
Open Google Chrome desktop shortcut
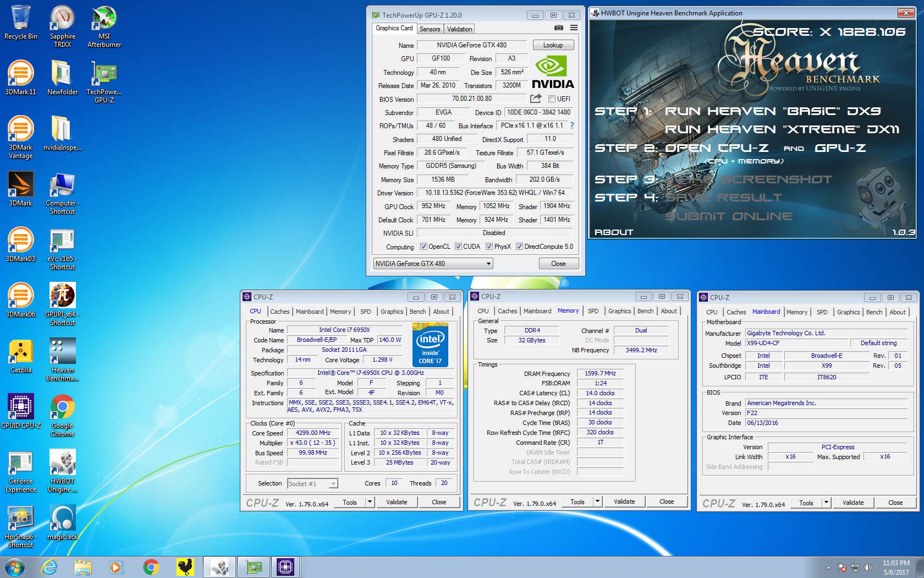click(62, 415)
